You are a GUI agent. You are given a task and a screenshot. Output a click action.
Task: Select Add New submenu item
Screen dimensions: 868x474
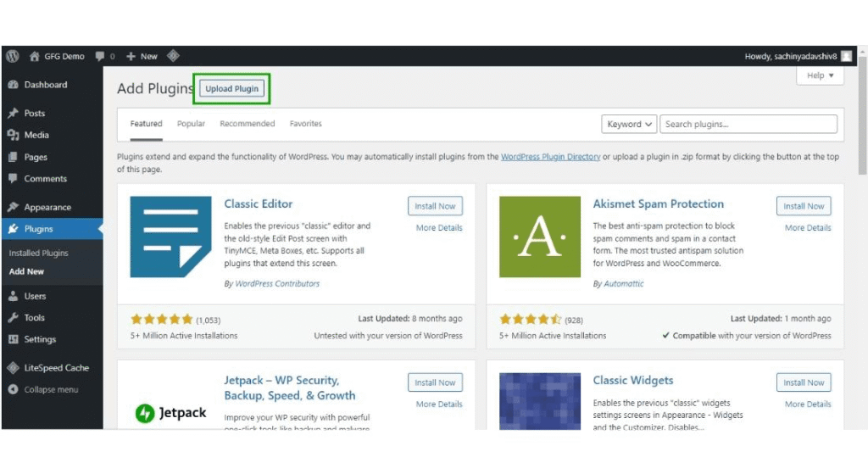pyautogui.click(x=26, y=271)
